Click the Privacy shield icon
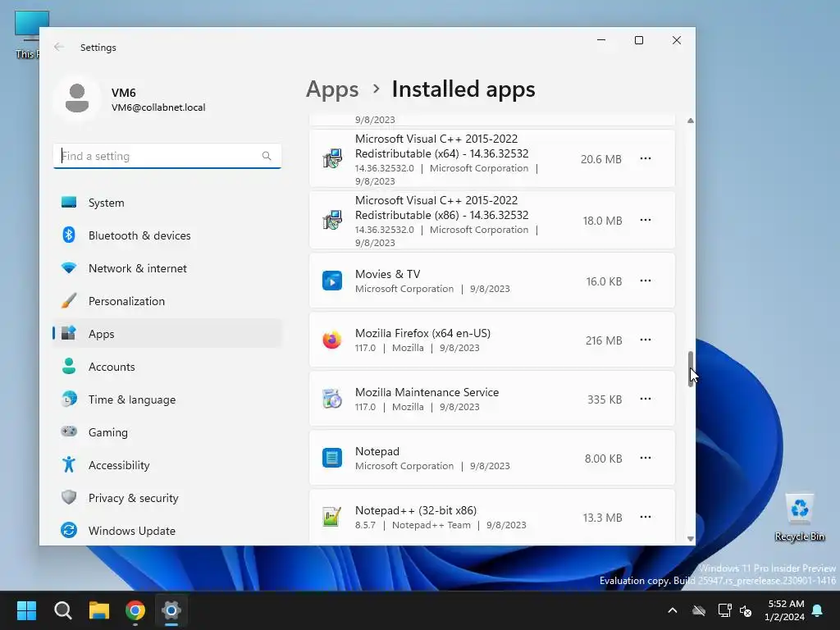 (69, 497)
